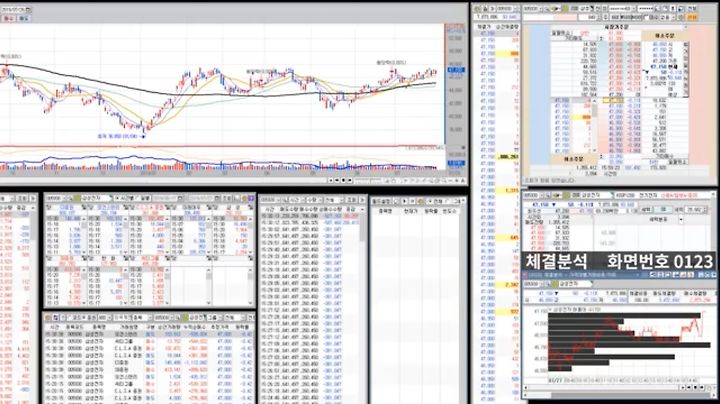Click the green square icon in 체결분석 upper toolbar
Image resolution: width=720 pixels, height=404 pixels.
click(x=564, y=196)
